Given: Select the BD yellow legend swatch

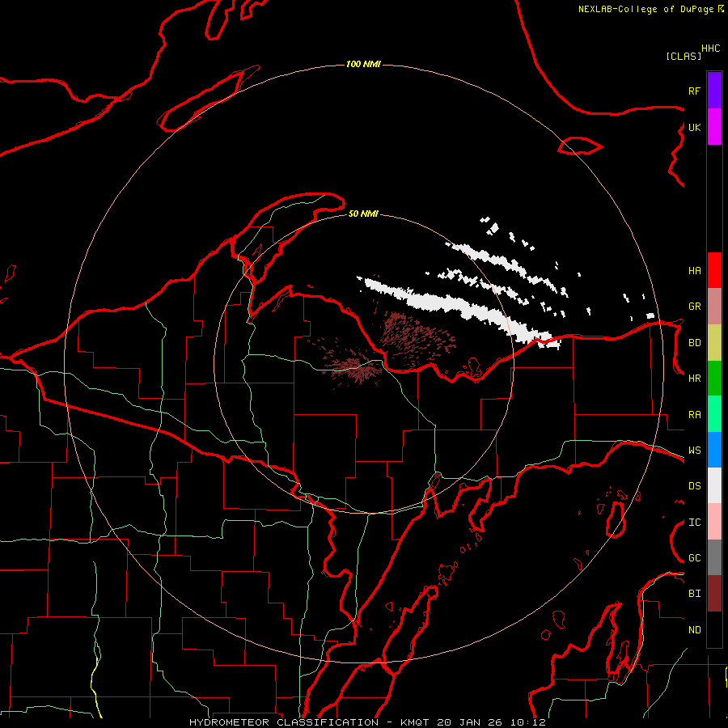Looking at the screenshot, I should [x=714, y=343].
